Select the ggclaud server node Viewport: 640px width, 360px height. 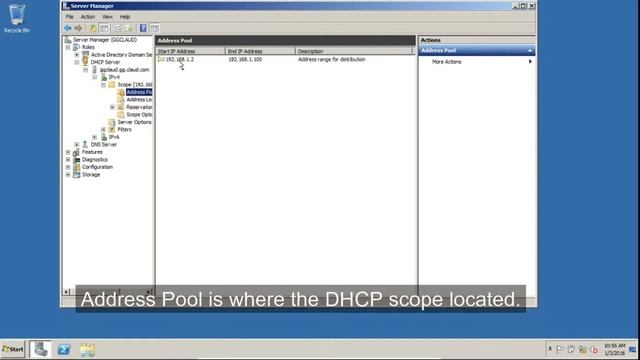point(124,70)
